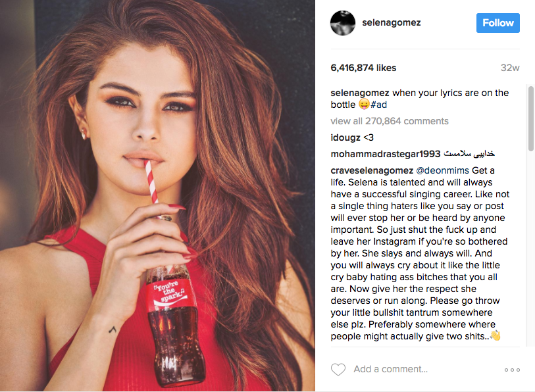535x392 pixels.
Task: Click the Coke bottle label in photo
Action: (169, 293)
